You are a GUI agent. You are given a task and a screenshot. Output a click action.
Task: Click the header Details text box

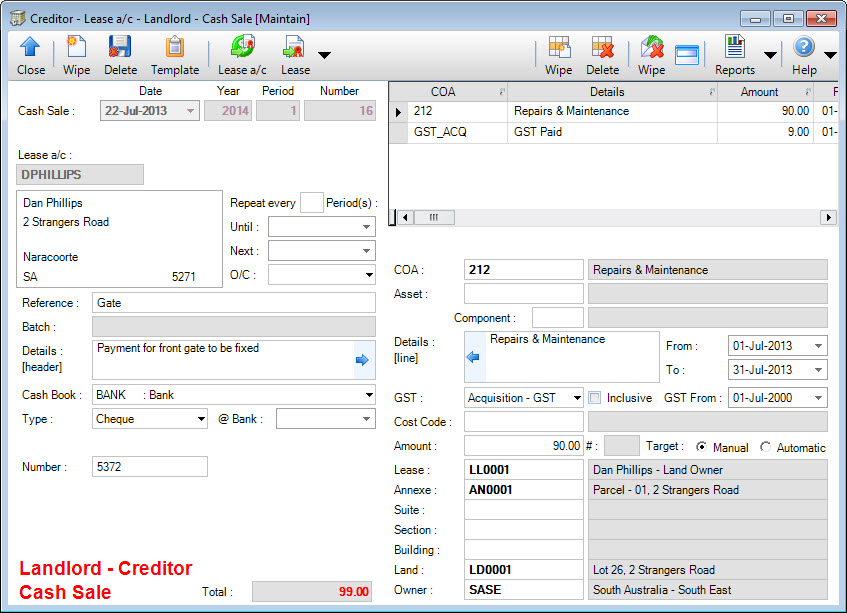coord(223,360)
